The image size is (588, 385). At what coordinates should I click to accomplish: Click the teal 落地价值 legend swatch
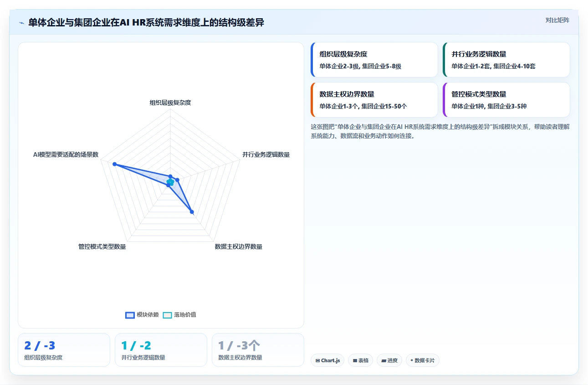click(x=167, y=315)
